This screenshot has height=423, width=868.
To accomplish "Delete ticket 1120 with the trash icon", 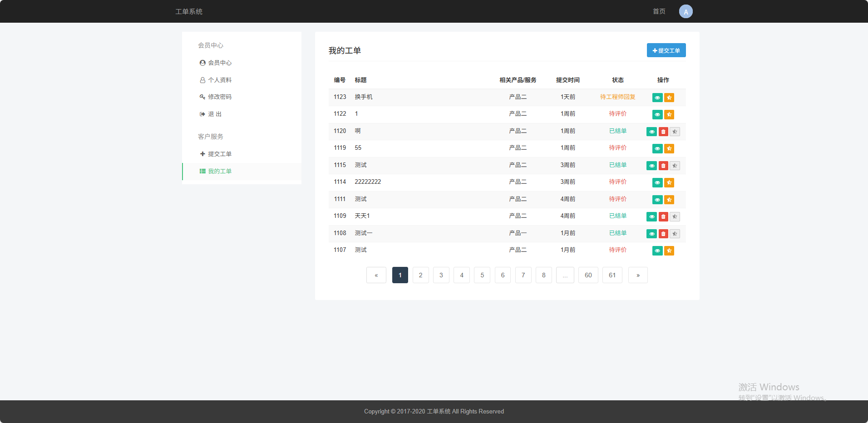I will tap(663, 132).
